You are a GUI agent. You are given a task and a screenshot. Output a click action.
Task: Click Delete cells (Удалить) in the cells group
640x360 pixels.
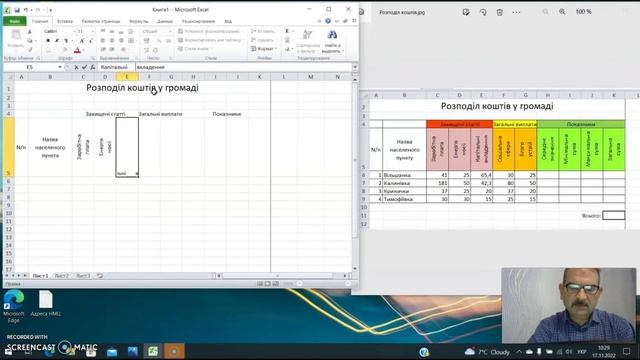[x=262, y=40]
